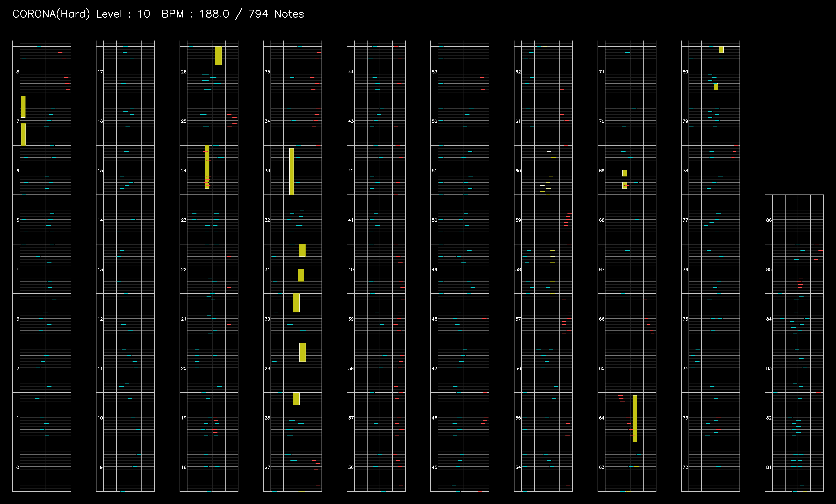Click measure number 76 label
The height and width of the screenshot is (504, 836).
tap(685, 270)
